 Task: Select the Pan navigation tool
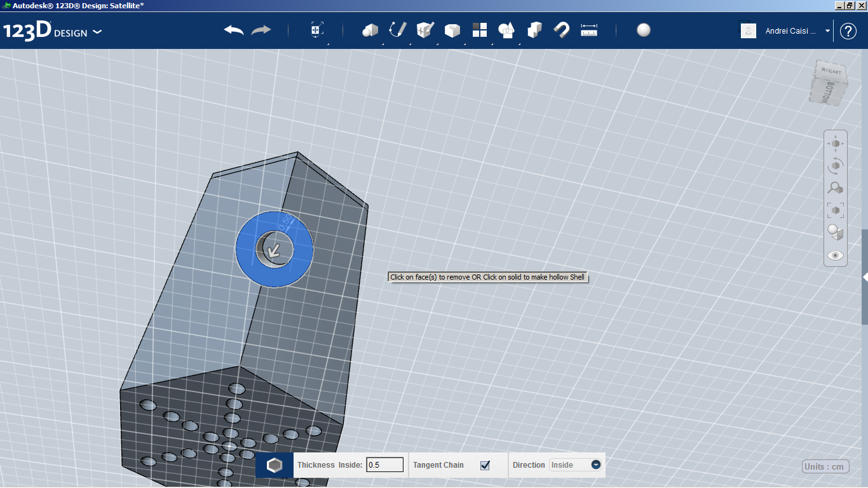pyautogui.click(x=836, y=144)
